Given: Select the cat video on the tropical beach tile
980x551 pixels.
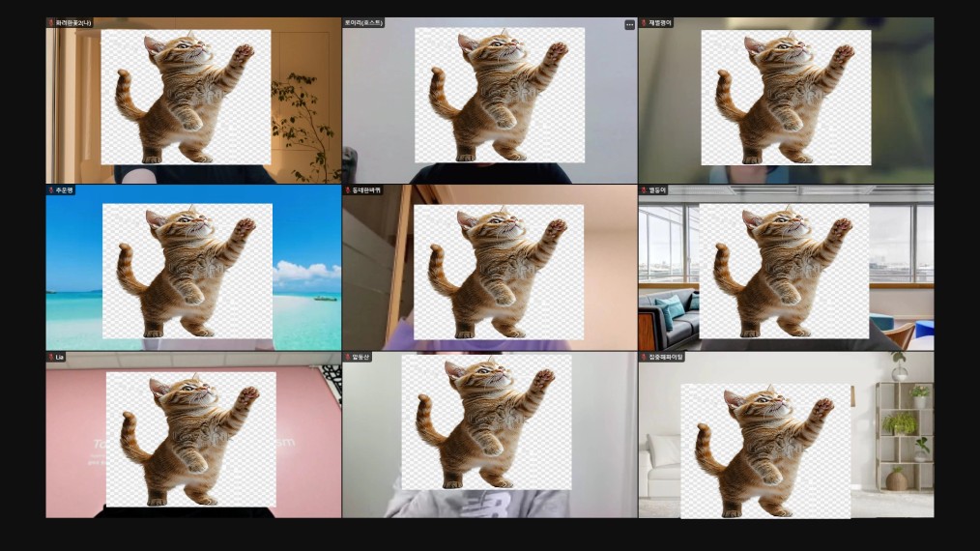Looking at the screenshot, I should pos(187,271).
